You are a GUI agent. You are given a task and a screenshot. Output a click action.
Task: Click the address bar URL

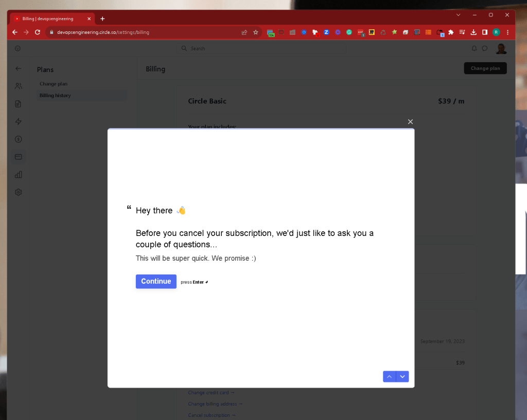pos(103,32)
